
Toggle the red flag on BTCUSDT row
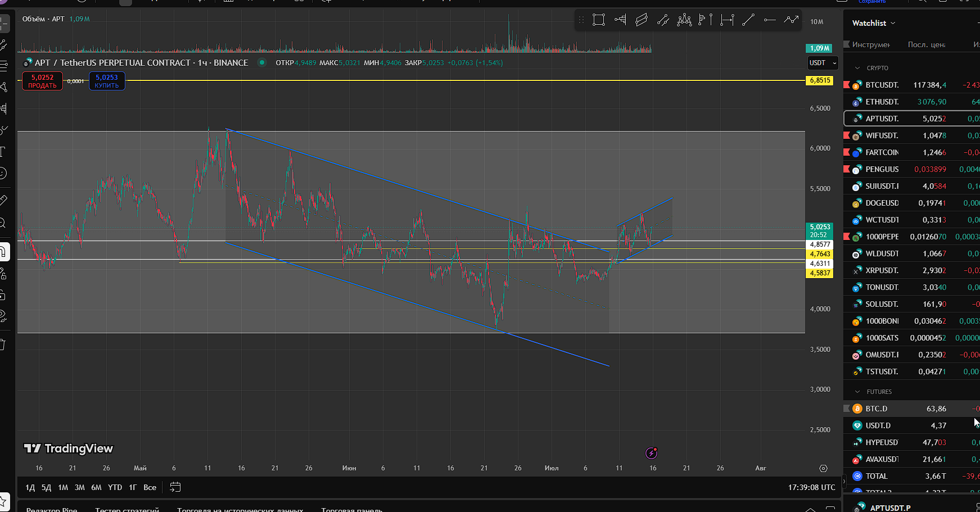tap(847, 85)
